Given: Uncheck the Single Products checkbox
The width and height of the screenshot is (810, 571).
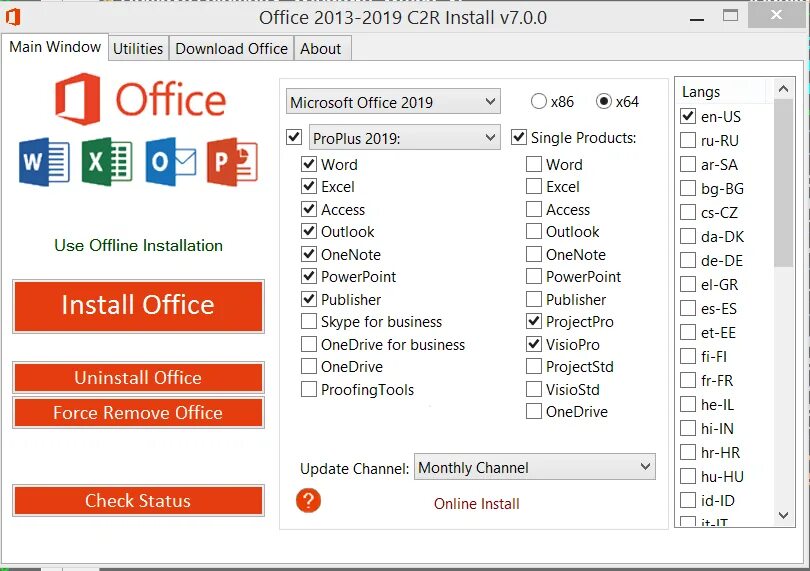Looking at the screenshot, I should click(x=519, y=137).
